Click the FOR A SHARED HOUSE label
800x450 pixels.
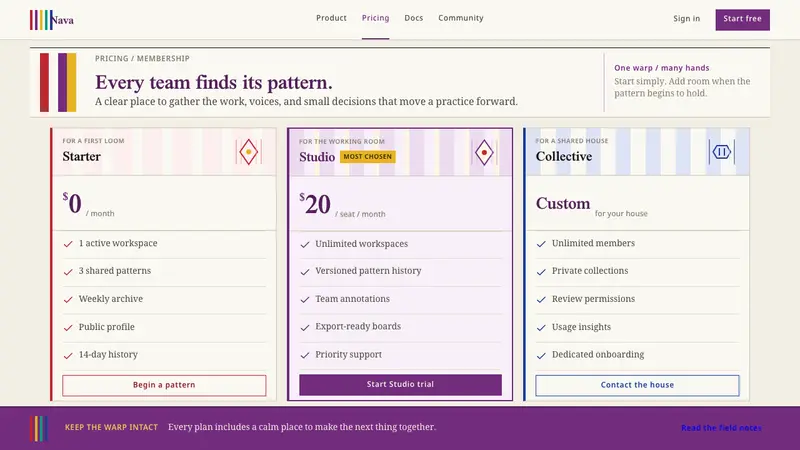click(x=572, y=141)
